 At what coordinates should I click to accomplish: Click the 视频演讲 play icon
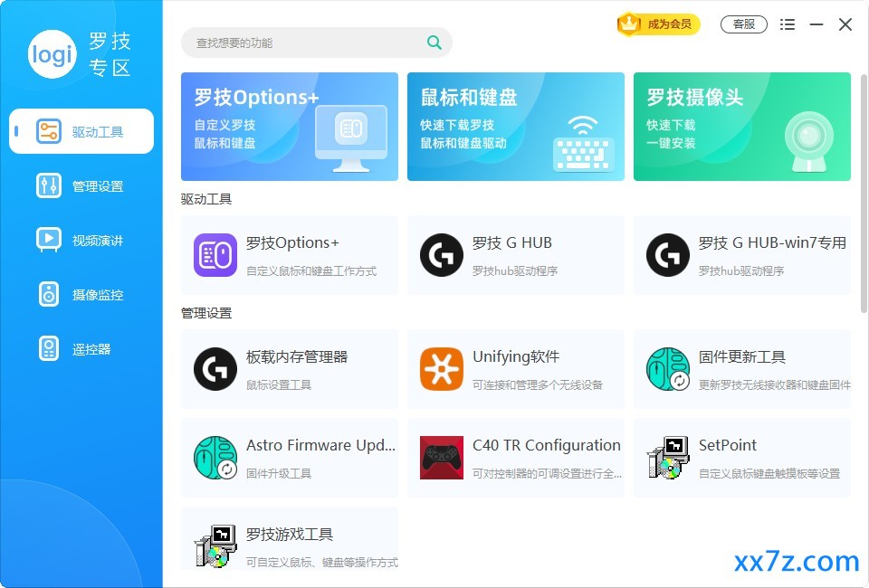49,240
